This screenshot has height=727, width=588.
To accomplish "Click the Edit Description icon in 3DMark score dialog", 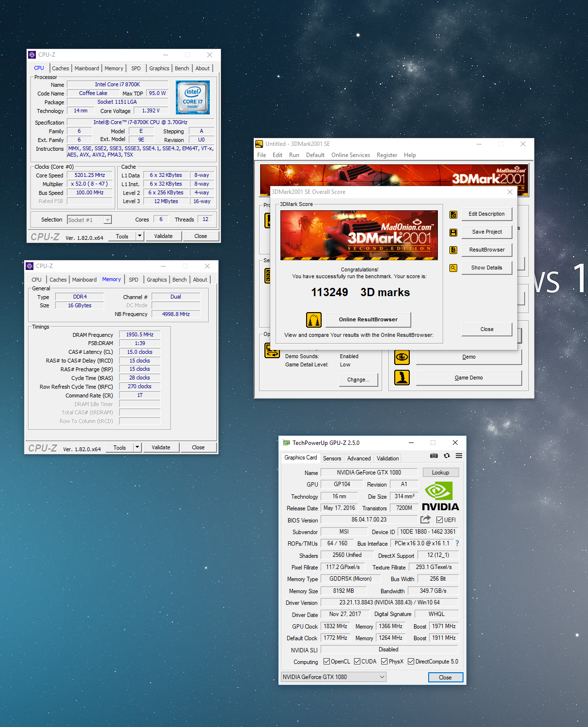I will click(x=453, y=214).
